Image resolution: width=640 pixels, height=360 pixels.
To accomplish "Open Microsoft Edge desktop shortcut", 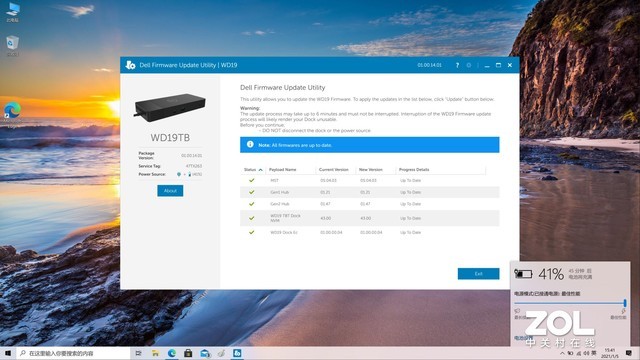I will 13,115.
